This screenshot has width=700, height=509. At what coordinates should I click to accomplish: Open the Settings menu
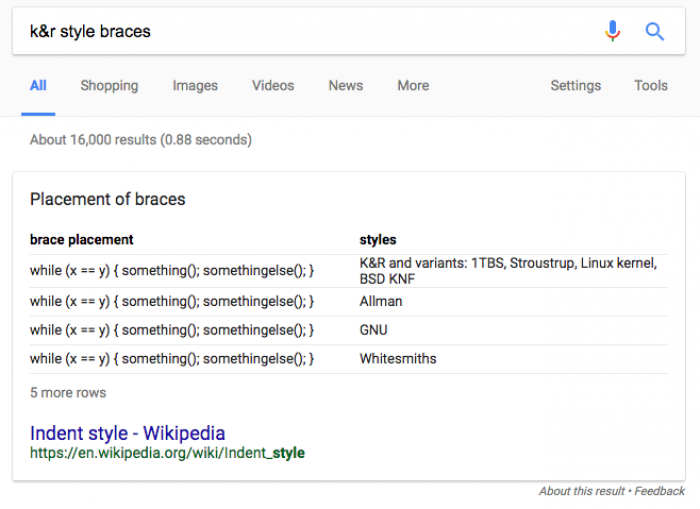point(575,85)
